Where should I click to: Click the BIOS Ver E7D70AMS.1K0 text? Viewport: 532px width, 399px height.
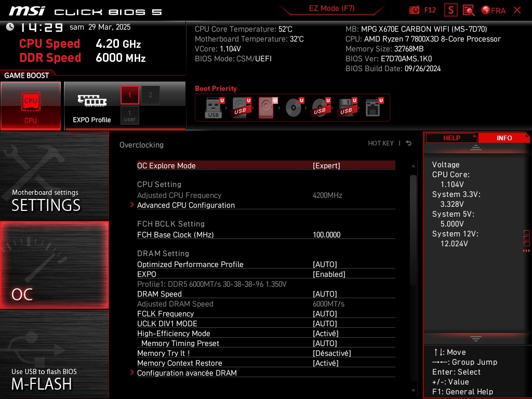(x=389, y=59)
